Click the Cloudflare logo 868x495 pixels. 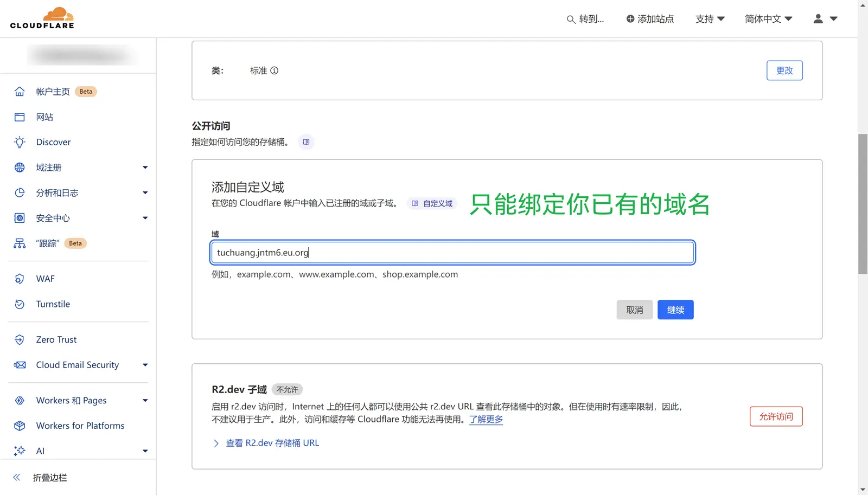tap(42, 18)
